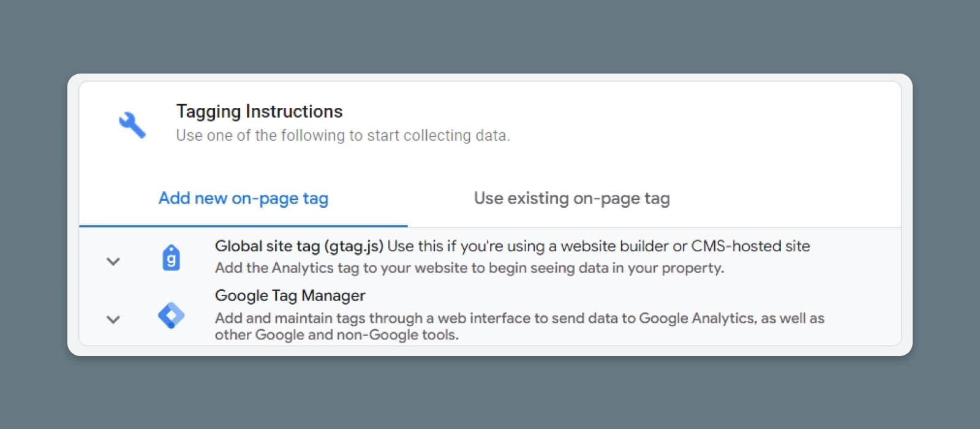The image size is (980, 429).
Task: Expand the Google Tag Manager chevron
Action: 113,319
